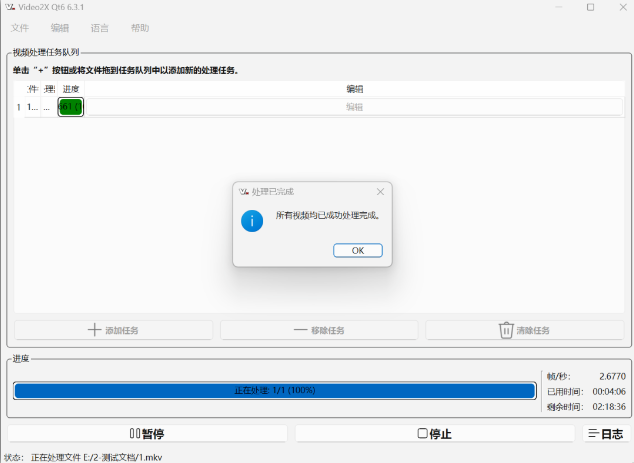
Task: Click the Video2X icon in title bar
Action: coord(11,7)
